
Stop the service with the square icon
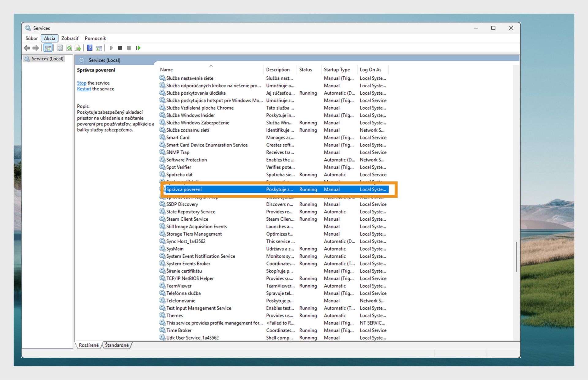(x=120, y=48)
